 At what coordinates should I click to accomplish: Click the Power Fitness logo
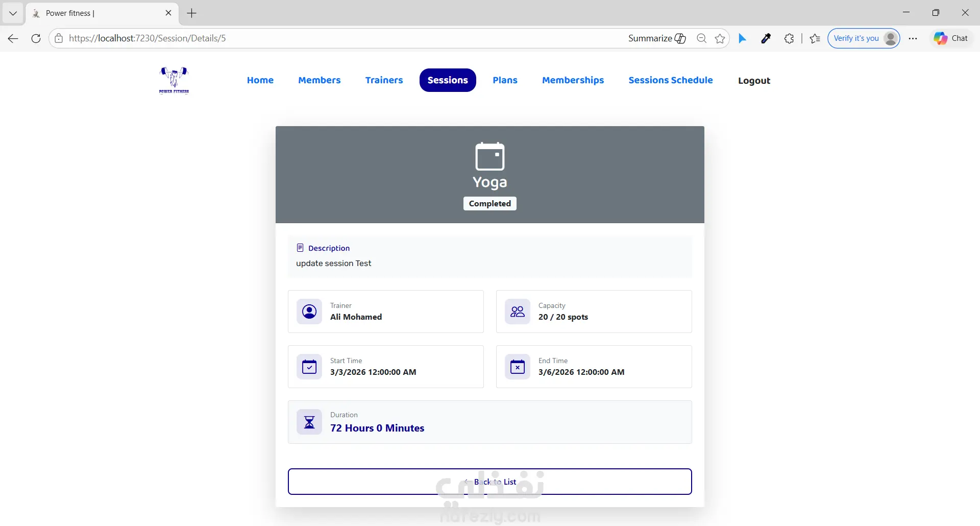[174, 80]
